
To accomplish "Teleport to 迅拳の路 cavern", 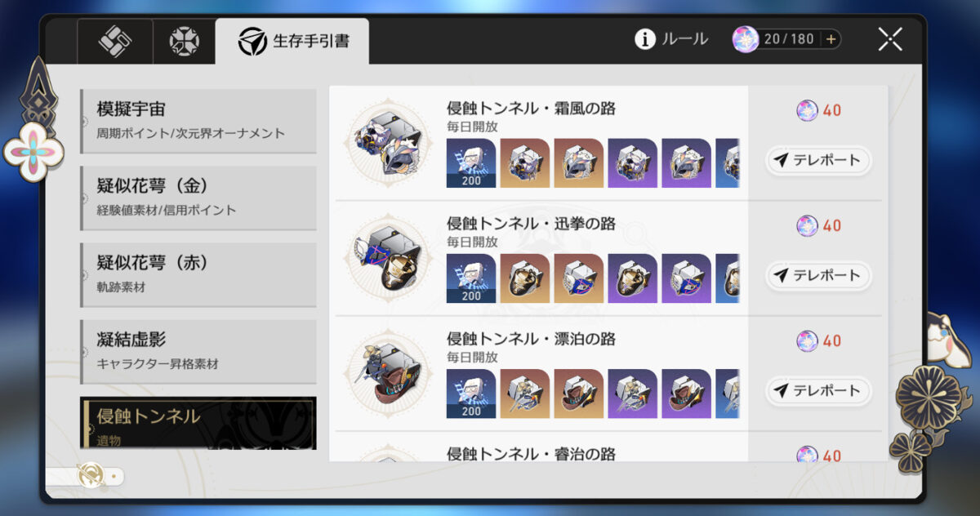I will tap(817, 275).
